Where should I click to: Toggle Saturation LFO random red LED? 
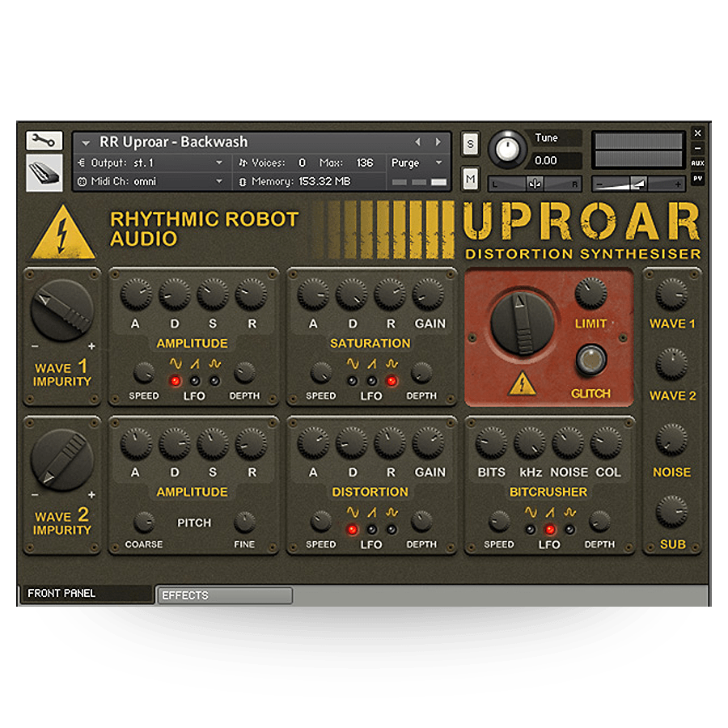pyautogui.click(x=392, y=381)
